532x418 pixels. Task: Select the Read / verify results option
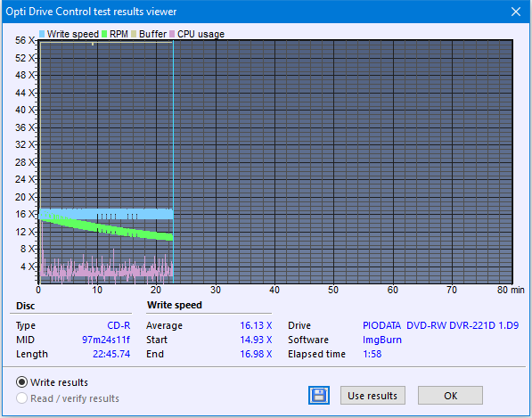pos(21,398)
